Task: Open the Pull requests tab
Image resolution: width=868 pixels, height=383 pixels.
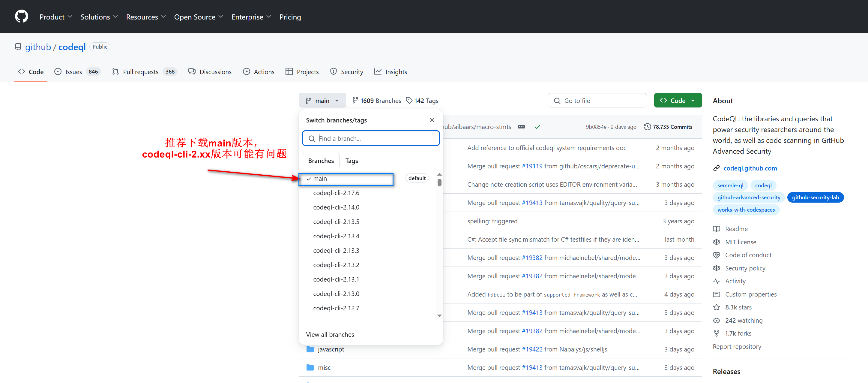Action: coord(140,72)
